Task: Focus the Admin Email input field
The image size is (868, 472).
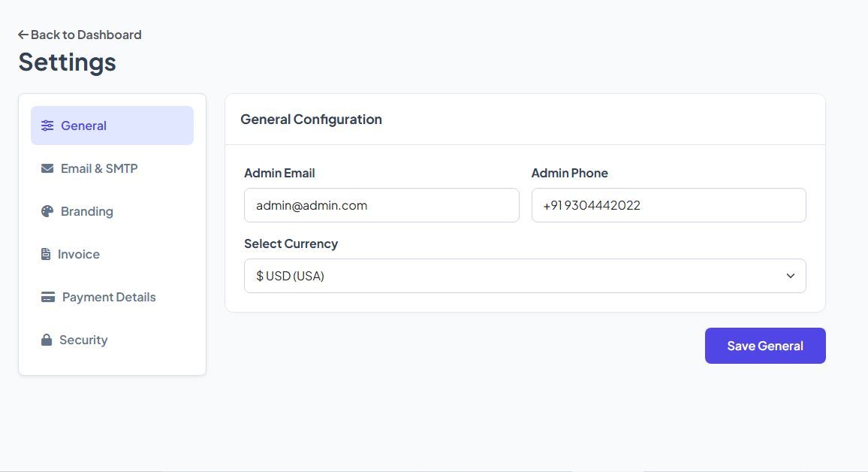Action: [381, 205]
